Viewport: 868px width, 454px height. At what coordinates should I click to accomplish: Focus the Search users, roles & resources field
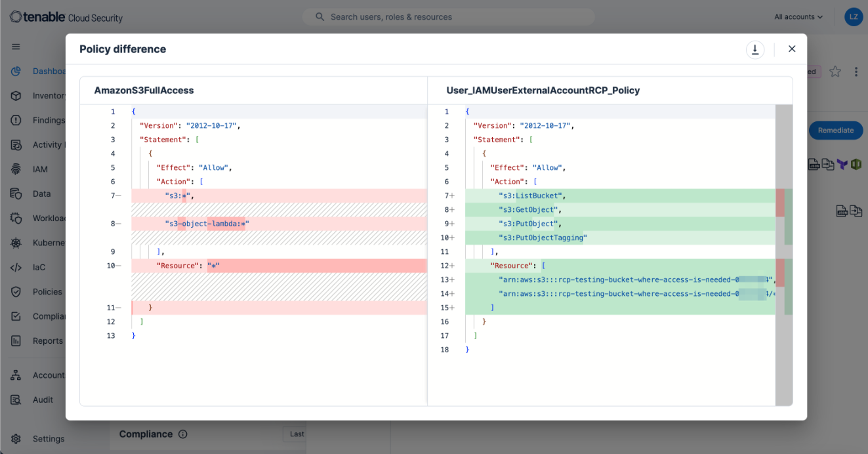click(449, 17)
